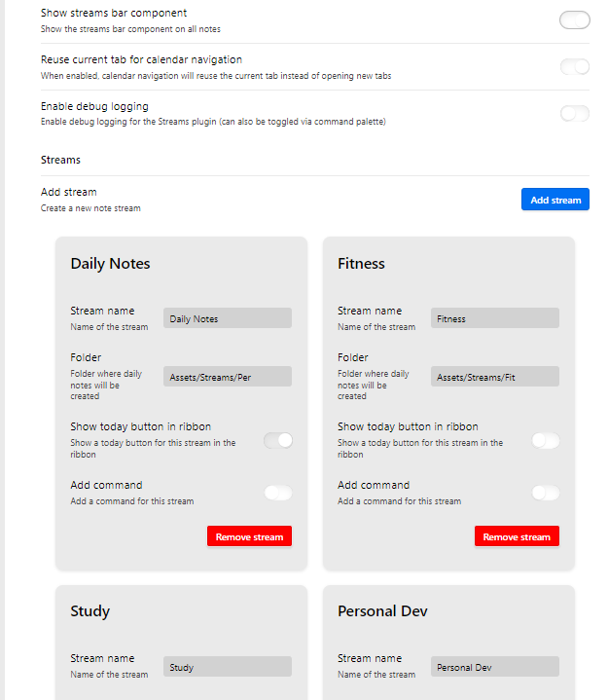
Task: Edit Daily Notes folder path field
Action: (x=228, y=377)
